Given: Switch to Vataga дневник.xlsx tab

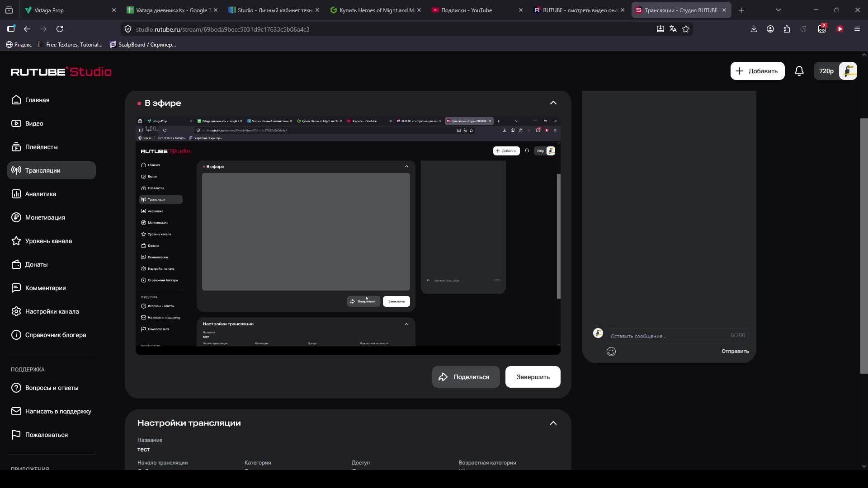Looking at the screenshot, I should [172, 10].
